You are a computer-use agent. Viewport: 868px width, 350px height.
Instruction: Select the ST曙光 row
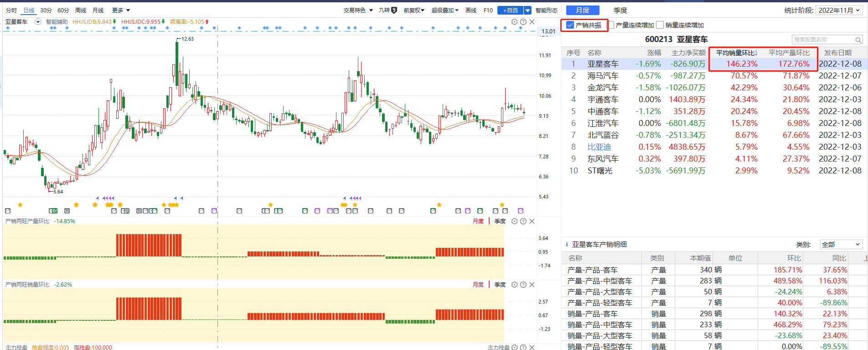[x=714, y=171]
